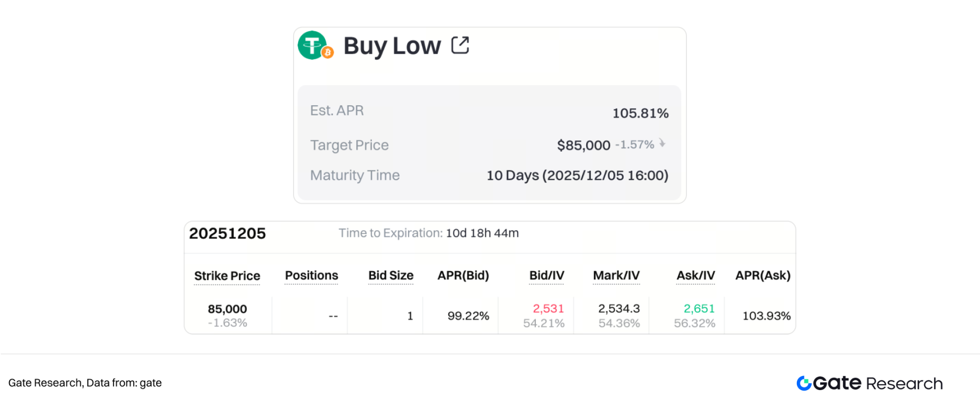Click the Bid/IV column header

(546, 275)
